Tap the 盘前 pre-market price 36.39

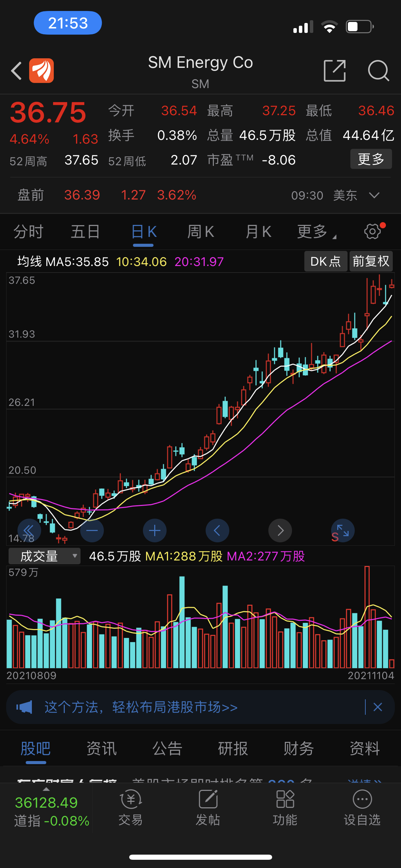[x=82, y=195]
